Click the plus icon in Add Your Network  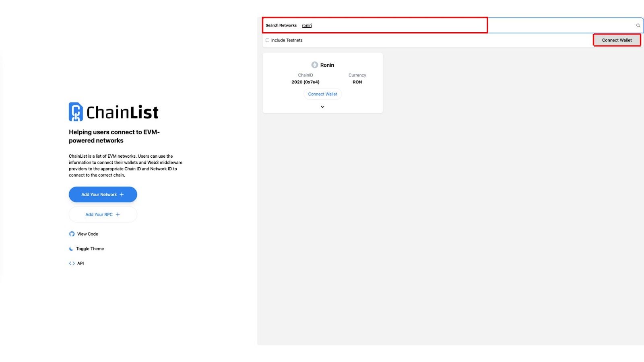pyautogui.click(x=122, y=195)
